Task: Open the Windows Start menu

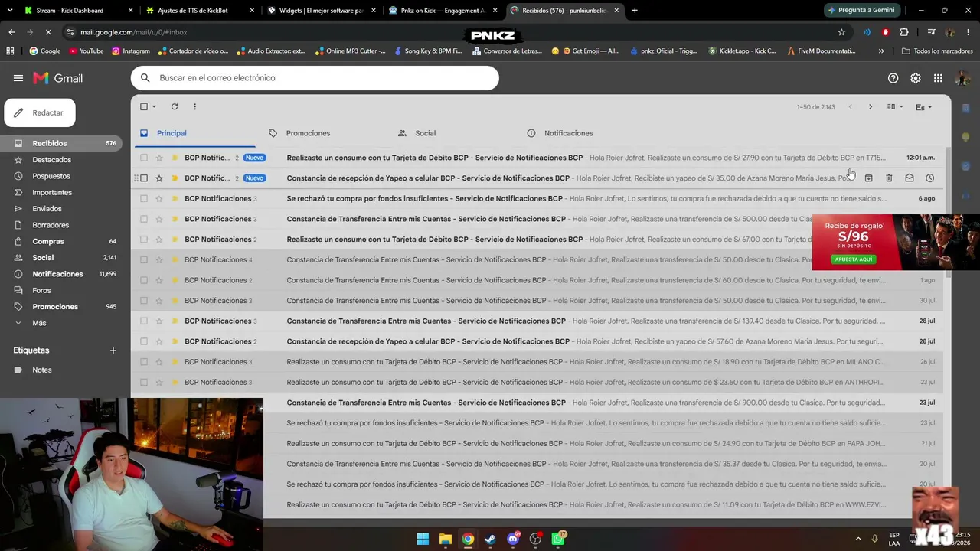Action: coord(423,539)
